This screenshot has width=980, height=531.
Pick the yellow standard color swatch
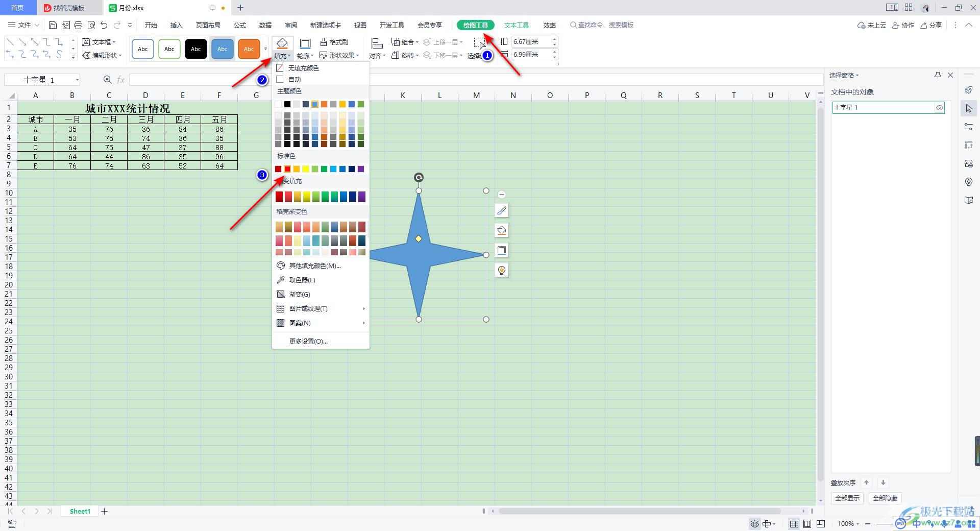[306, 169]
